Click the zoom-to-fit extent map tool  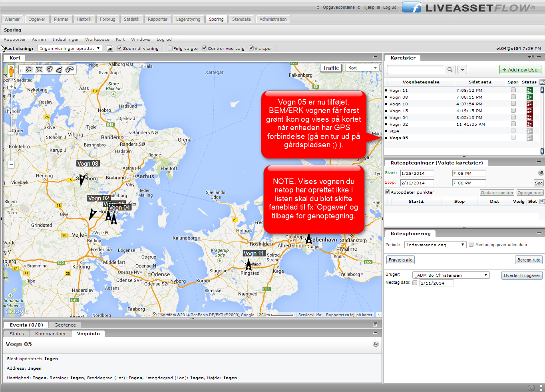39,69
